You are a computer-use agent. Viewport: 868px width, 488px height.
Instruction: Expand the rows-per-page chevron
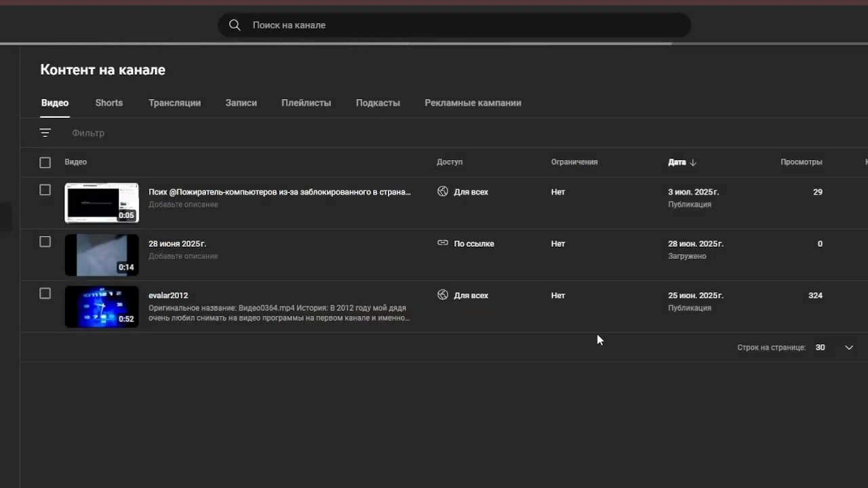coord(849,348)
